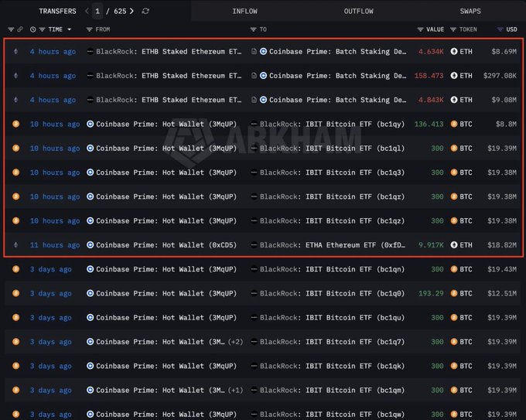This screenshot has height=420, width=526.
Task: Click the $19.43M USD amount
Action: pyautogui.click(x=502, y=269)
